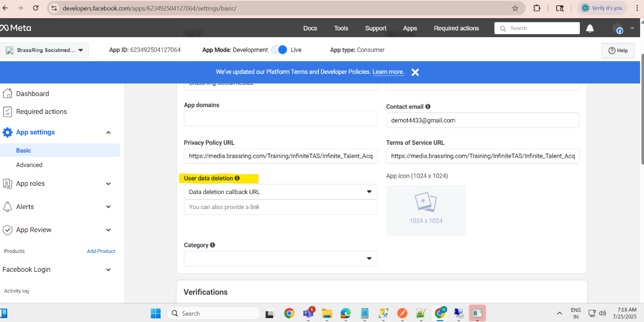Click the User data deletion info icon
644x322 pixels.
click(237, 178)
